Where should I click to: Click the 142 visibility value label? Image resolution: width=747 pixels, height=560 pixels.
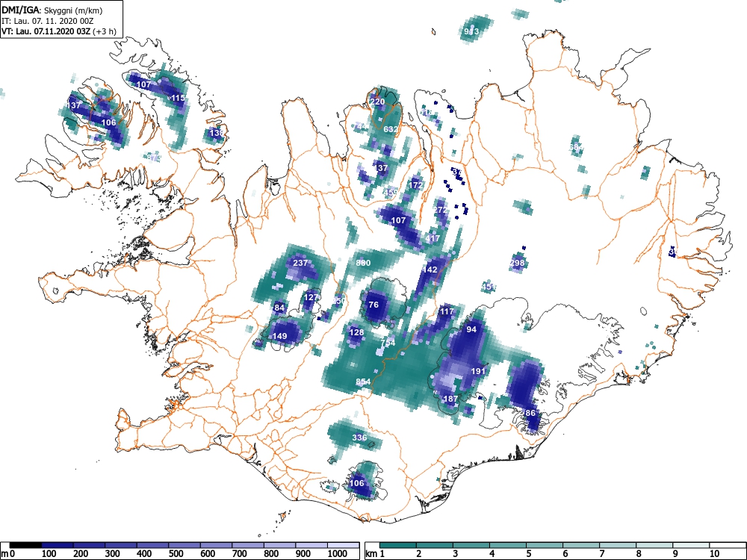point(430,270)
